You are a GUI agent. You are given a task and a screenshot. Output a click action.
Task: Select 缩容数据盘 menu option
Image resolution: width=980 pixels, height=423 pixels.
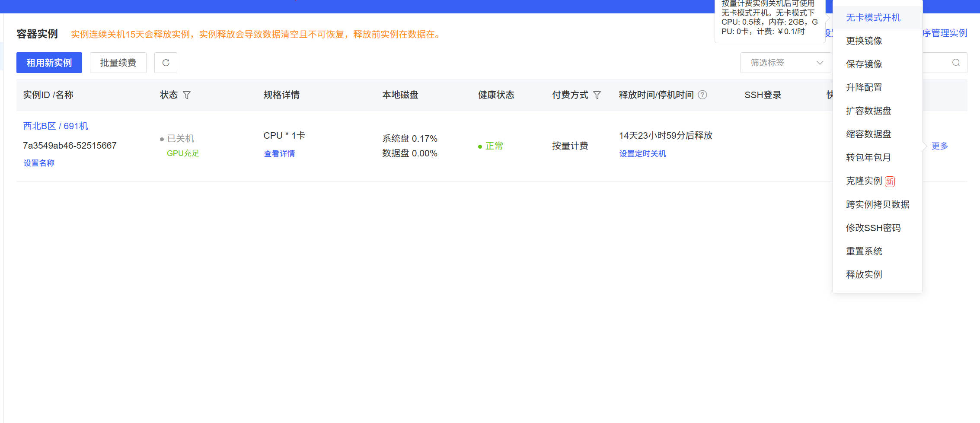click(878, 134)
